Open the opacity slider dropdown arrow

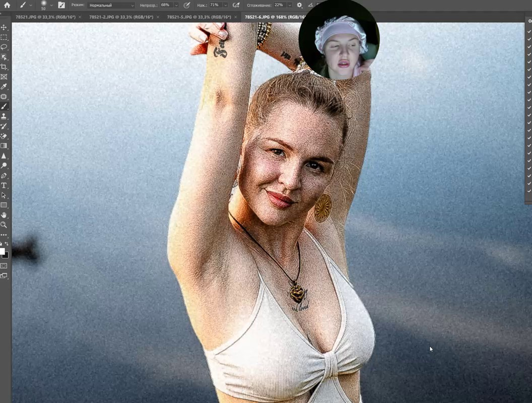[x=176, y=6]
